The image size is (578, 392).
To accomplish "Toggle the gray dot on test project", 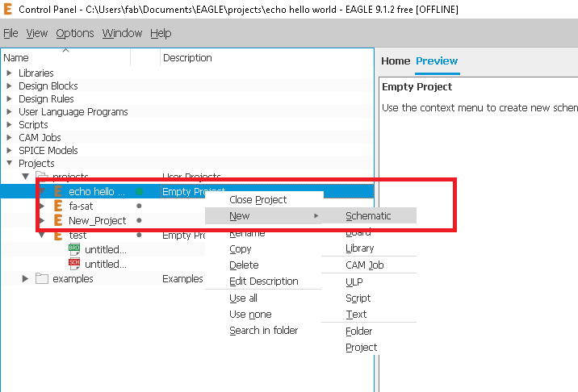I will tap(139, 235).
